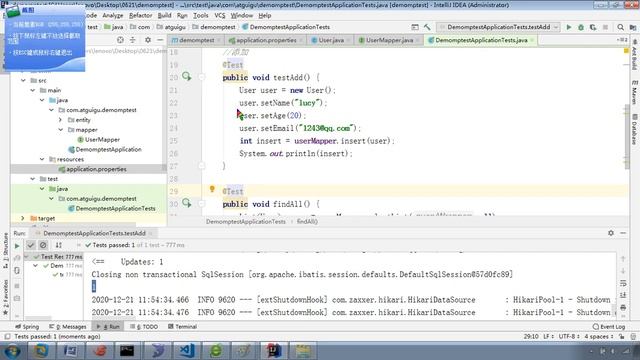
Task: Open the VCS menu
Action: [220, 16]
